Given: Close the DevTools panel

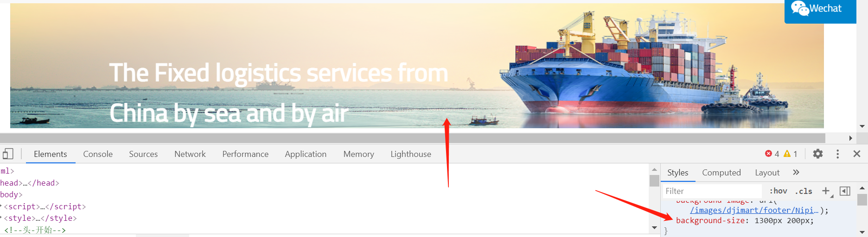Looking at the screenshot, I should [x=857, y=154].
